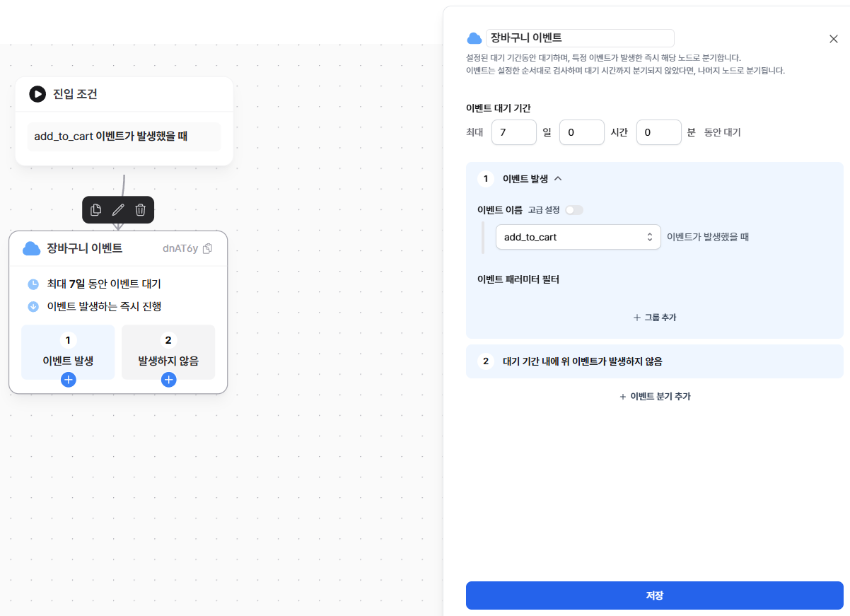850x616 pixels.
Task: Click 이벤트 대기 기간 heading
Action: tap(499, 108)
